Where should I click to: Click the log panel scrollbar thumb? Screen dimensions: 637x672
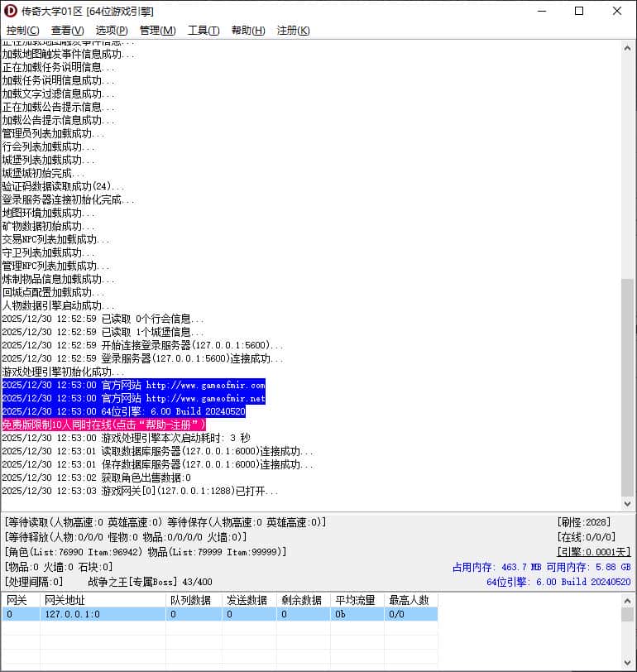[x=627, y=387]
